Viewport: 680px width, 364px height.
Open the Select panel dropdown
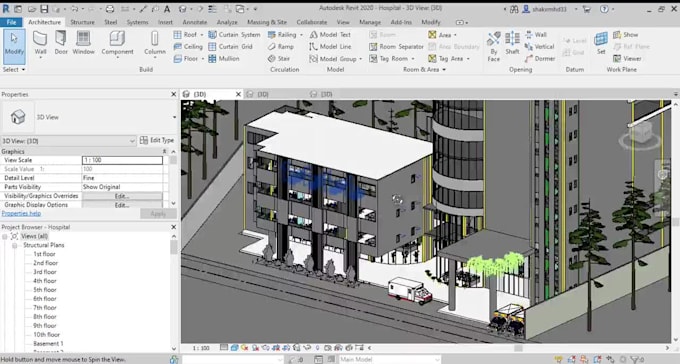click(14, 69)
